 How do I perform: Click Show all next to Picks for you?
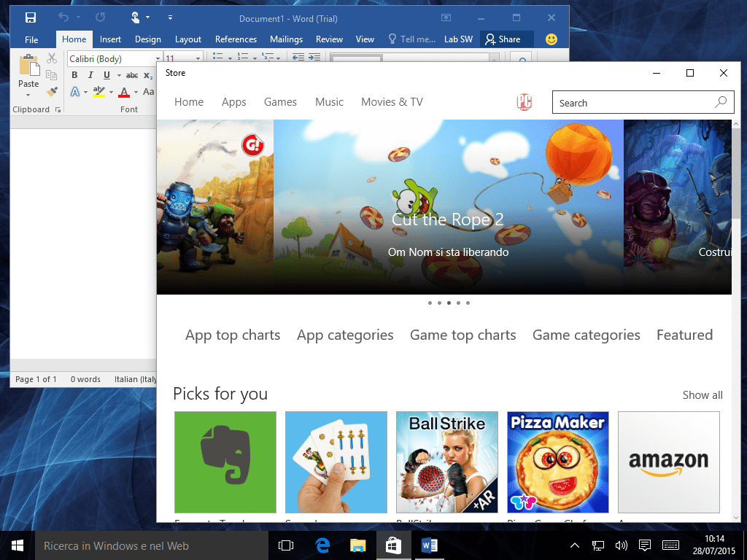[x=702, y=395]
